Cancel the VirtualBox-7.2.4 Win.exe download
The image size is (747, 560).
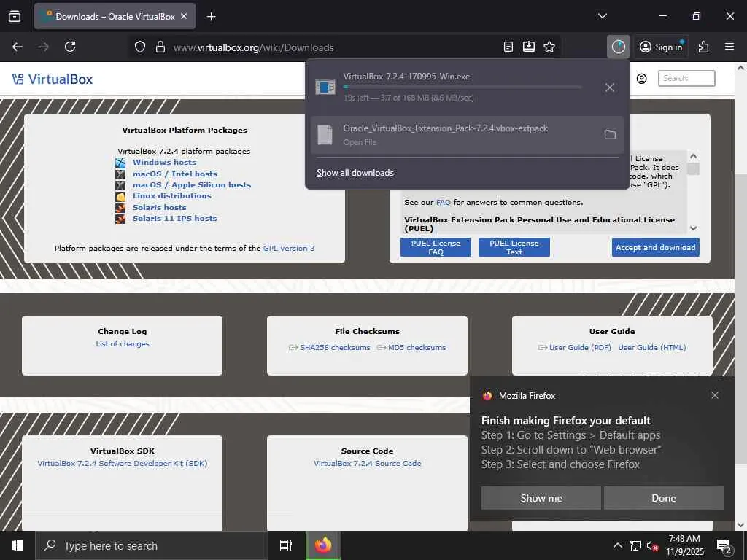(x=609, y=87)
